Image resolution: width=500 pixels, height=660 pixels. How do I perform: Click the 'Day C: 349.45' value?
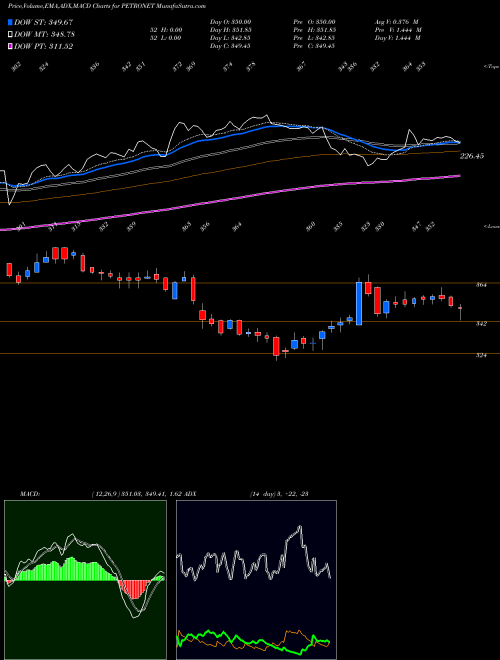230,46
